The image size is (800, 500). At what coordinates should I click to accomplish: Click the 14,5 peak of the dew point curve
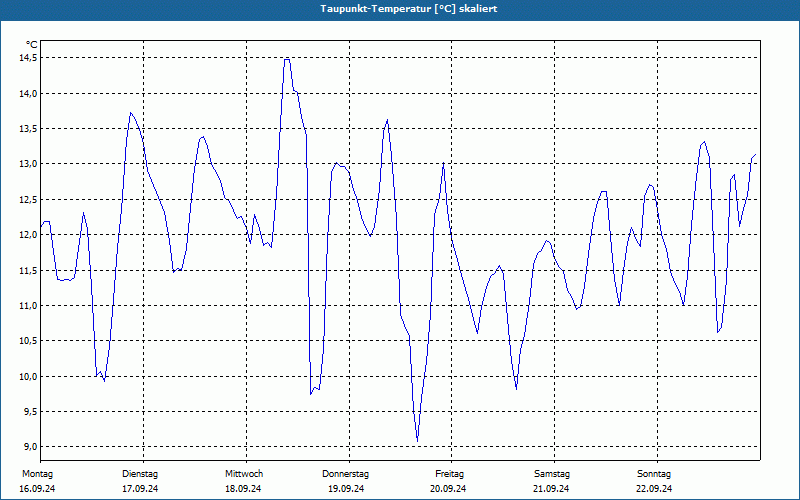coord(287,60)
